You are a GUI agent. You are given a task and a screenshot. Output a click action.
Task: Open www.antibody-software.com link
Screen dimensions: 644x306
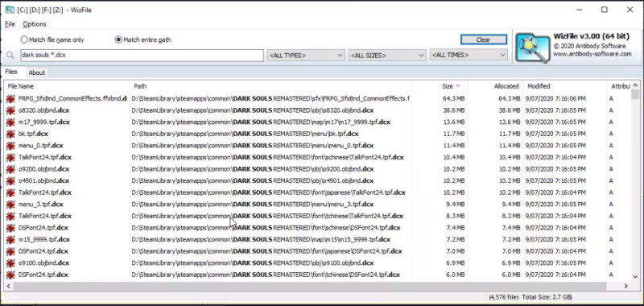592,54
